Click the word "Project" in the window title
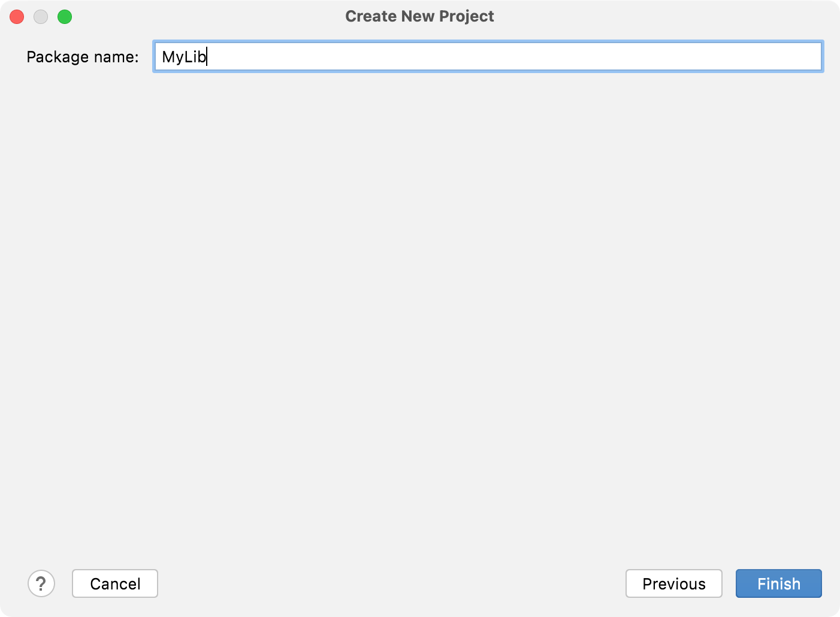Screen dimensions: 840x617 466,16
